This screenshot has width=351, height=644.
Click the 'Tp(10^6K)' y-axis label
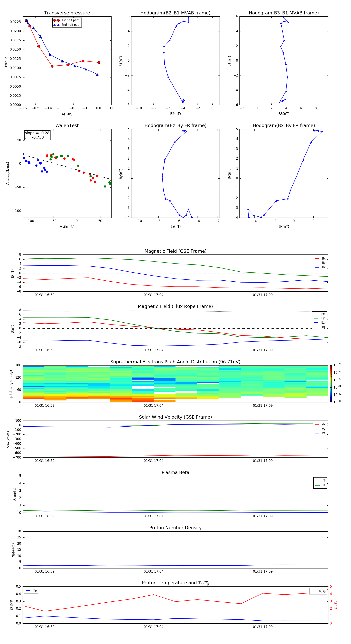11,605
